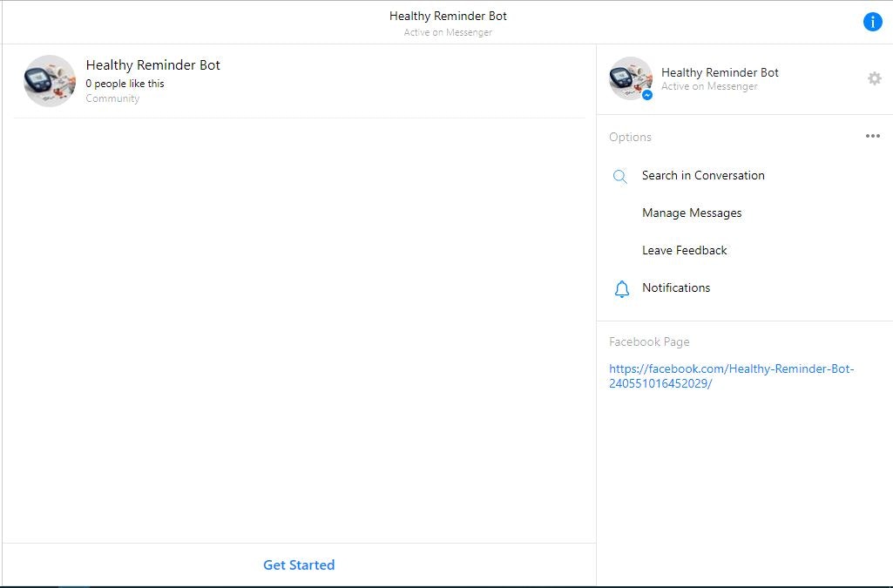Screen dimensions: 893x588
Task: Click the blue info icon
Action: click(x=872, y=22)
